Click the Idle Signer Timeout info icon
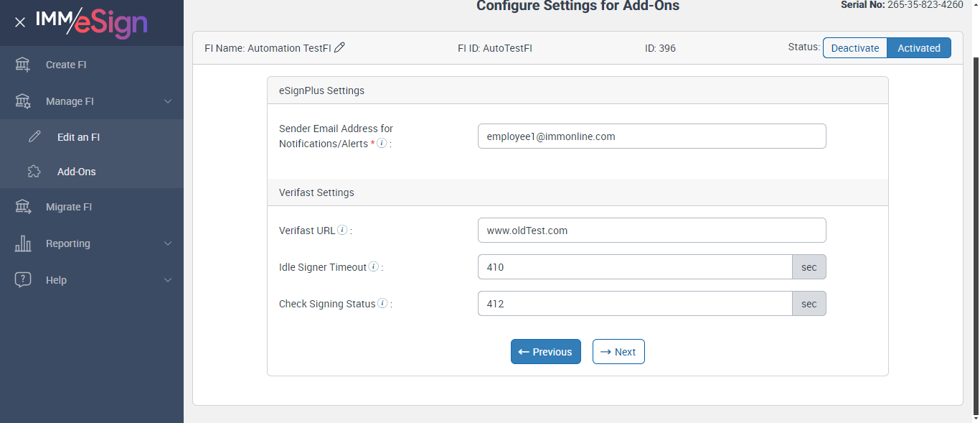 pos(374,267)
